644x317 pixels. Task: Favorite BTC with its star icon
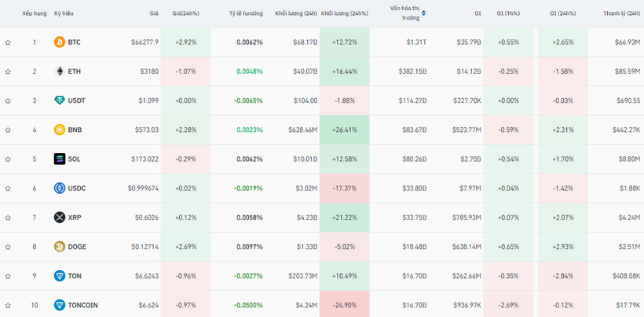[8, 42]
